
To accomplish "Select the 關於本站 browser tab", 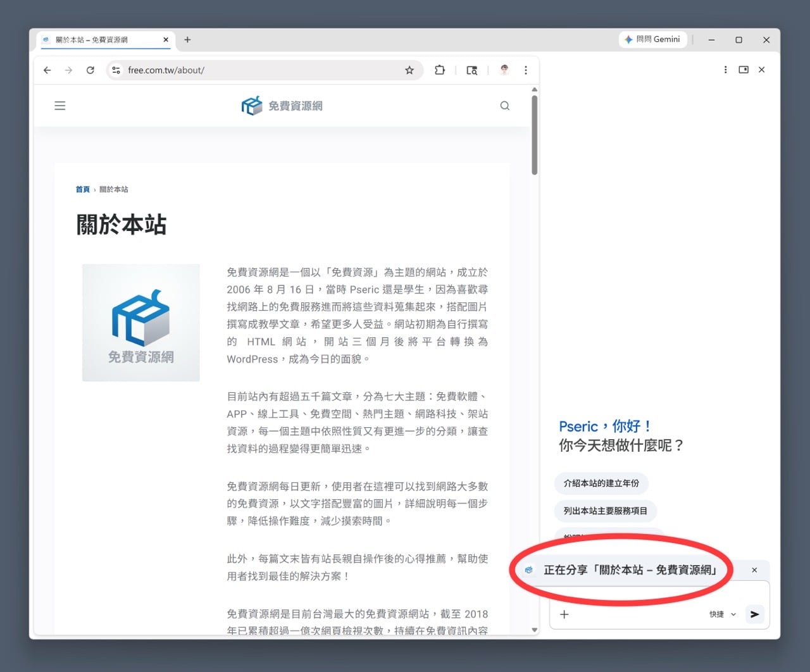I will click(101, 40).
